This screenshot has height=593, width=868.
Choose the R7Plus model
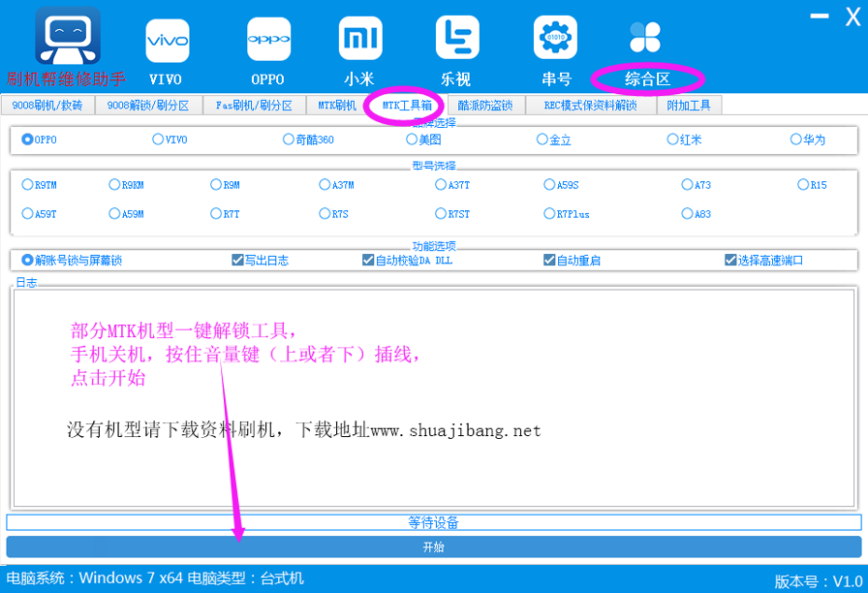[x=549, y=214]
